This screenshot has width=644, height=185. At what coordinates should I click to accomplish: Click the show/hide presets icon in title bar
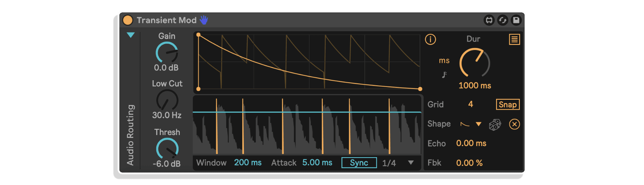click(x=489, y=20)
